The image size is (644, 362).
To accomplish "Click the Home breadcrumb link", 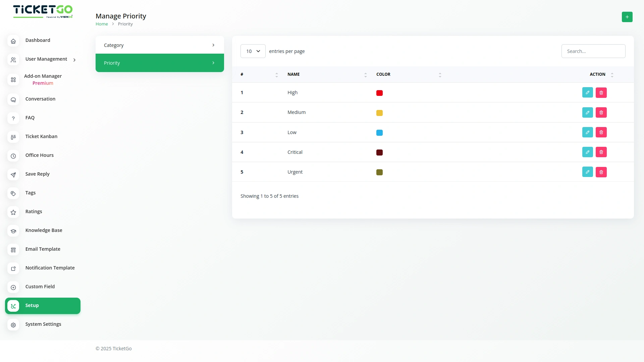I will (102, 24).
